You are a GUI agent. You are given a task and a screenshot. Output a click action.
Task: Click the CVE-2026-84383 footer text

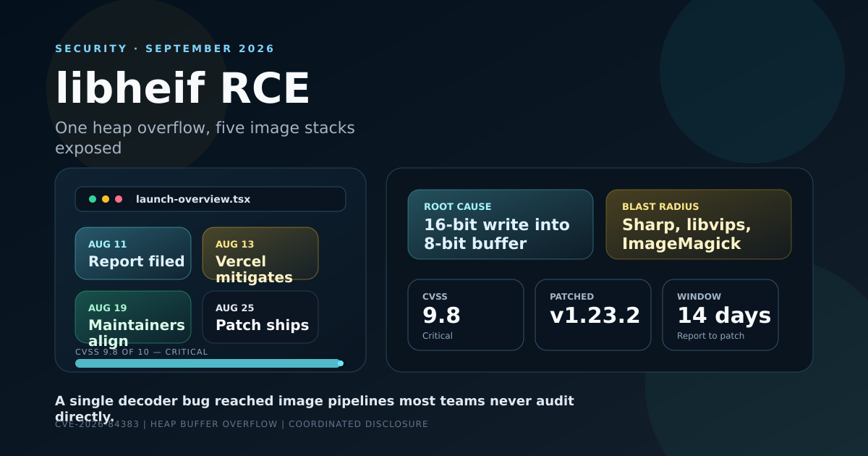pos(242,424)
